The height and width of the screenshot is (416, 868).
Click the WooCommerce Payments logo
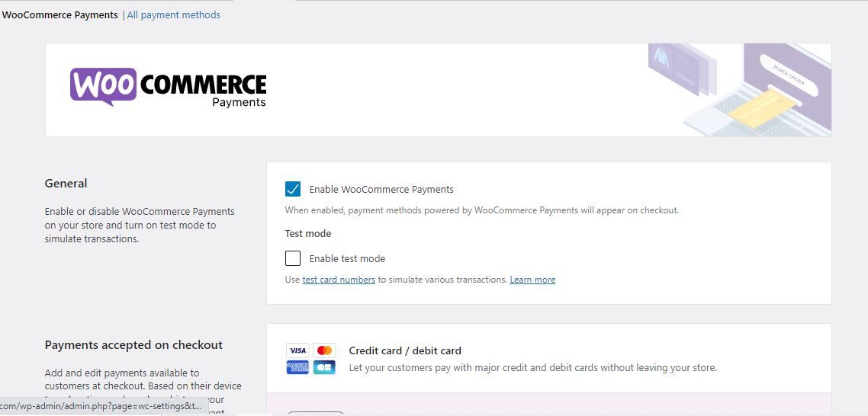point(169,88)
